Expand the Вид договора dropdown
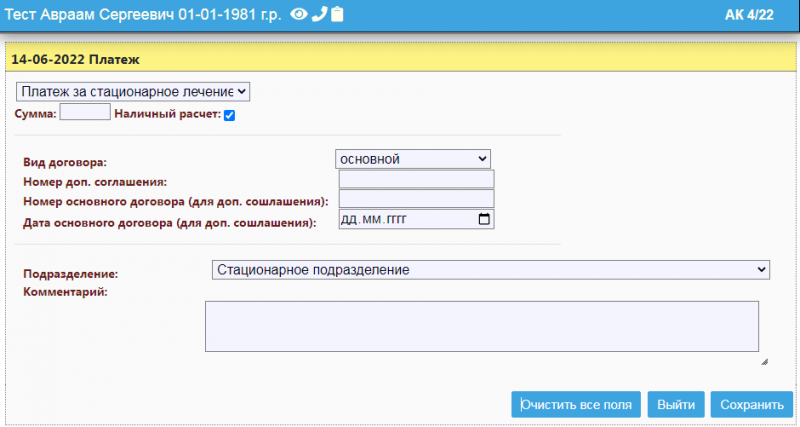This screenshot has width=800, height=427. [413, 159]
